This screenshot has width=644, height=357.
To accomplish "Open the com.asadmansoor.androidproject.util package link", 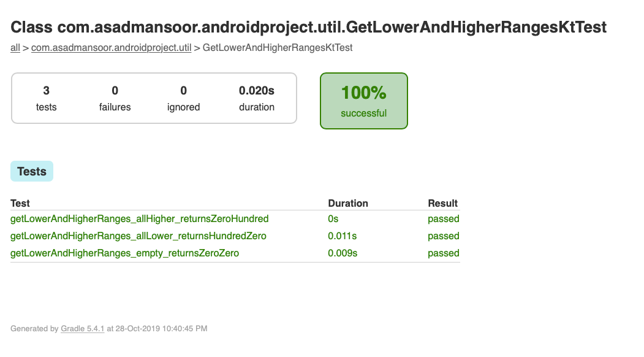I will point(111,47).
